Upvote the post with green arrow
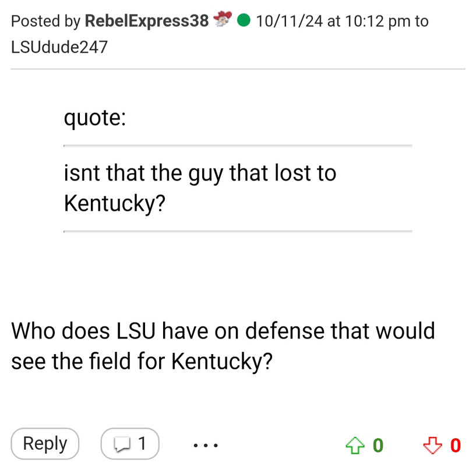The height and width of the screenshot is (466, 476). [355, 446]
